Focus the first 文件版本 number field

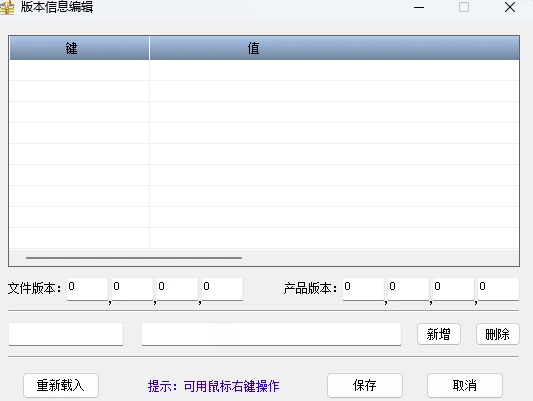click(87, 289)
